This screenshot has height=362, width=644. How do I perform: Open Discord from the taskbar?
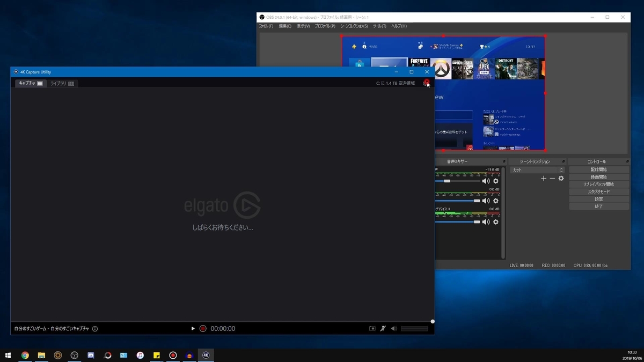(x=91, y=355)
